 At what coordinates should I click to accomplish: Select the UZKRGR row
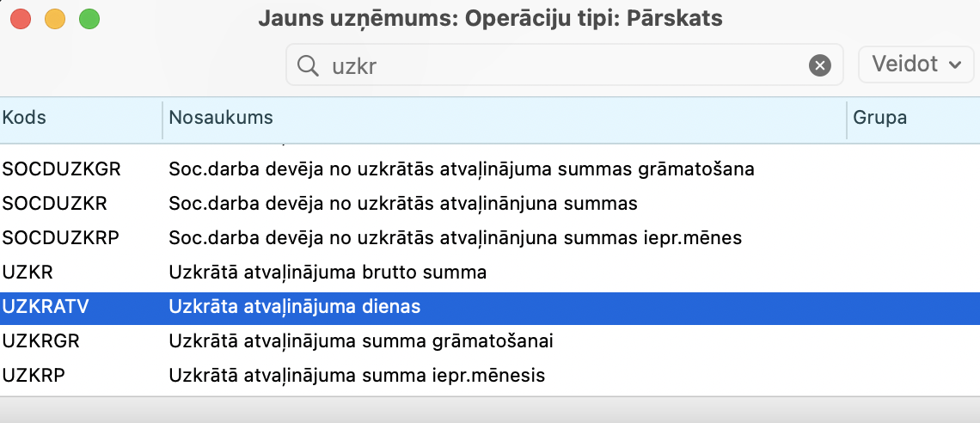click(40, 341)
